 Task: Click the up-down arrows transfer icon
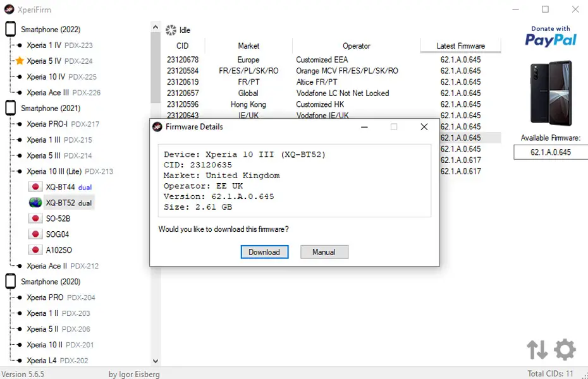pos(537,350)
